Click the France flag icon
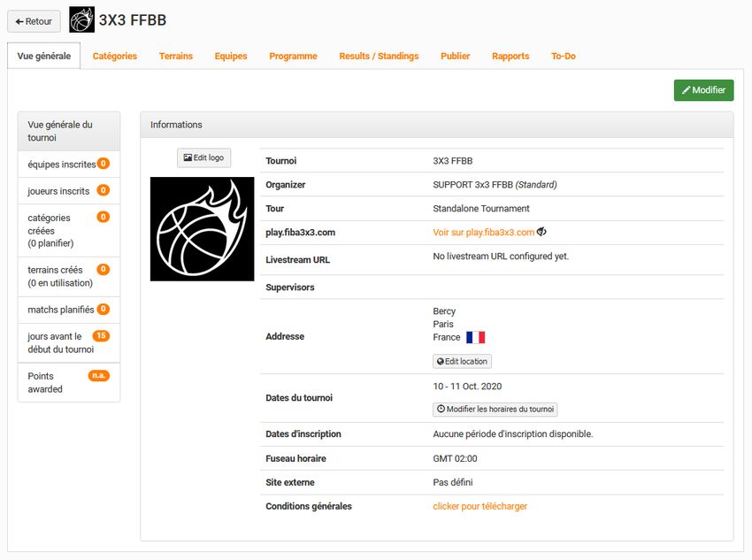Image resolution: width=752 pixels, height=560 pixels. (x=475, y=338)
